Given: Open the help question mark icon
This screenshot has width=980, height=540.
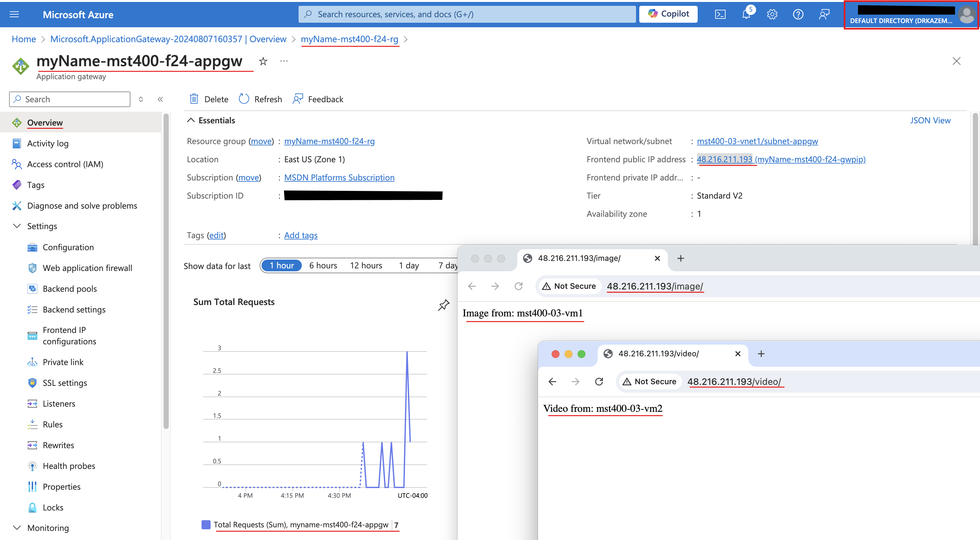Looking at the screenshot, I should point(798,15).
